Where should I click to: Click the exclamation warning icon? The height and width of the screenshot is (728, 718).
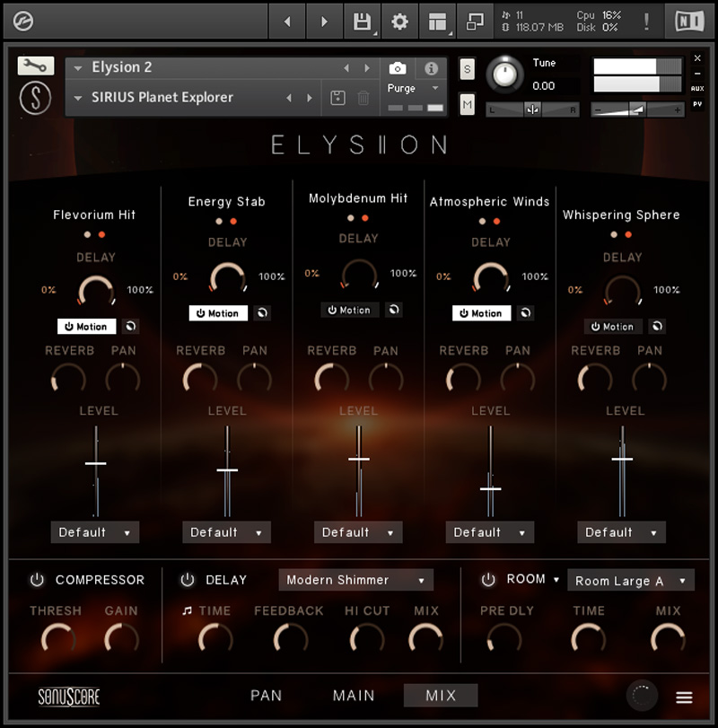click(646, 22)
